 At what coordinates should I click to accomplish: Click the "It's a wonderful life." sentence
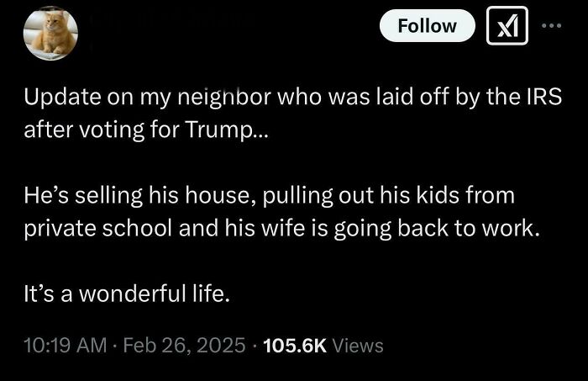pyautogui.click(x=126, y=294)
